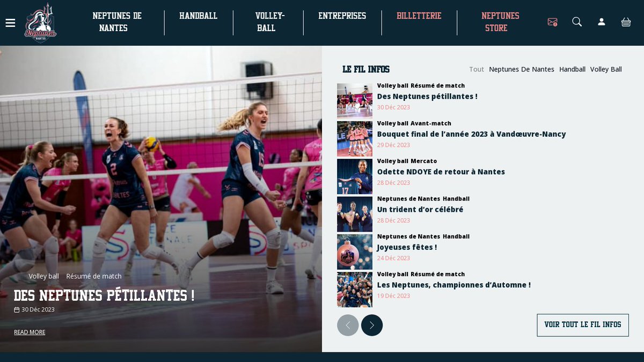The width and height of the screenshot is (644, 362).
Task: Open hero headline Des Neptunes pétillantes
Action: coord(104,295)
